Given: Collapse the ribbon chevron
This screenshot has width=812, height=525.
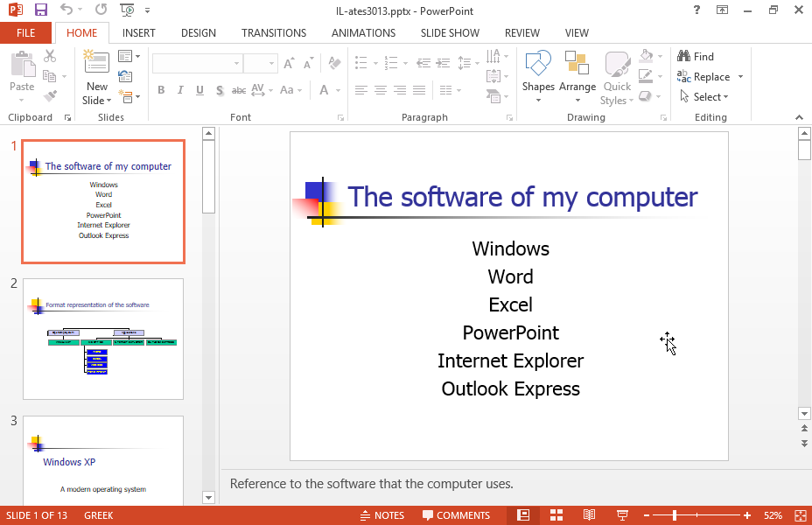Looking at the screenshot, I should point(799,117).
